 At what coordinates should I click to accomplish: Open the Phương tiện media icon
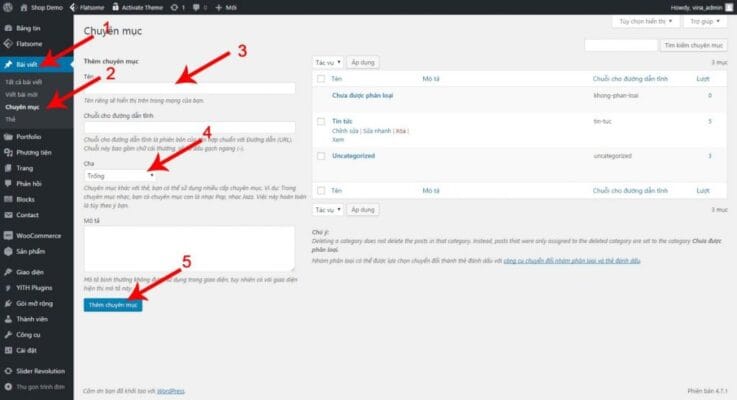[x=8, y=152]
